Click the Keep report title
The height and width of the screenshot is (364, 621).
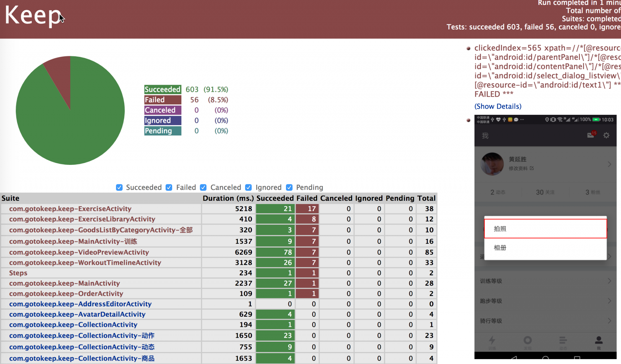pos(33,16)
